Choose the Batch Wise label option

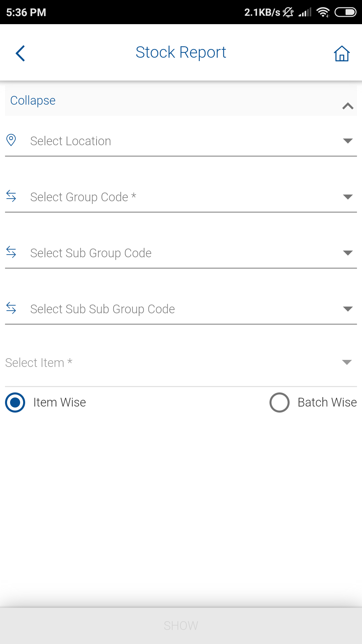click(x=327, y=402)
